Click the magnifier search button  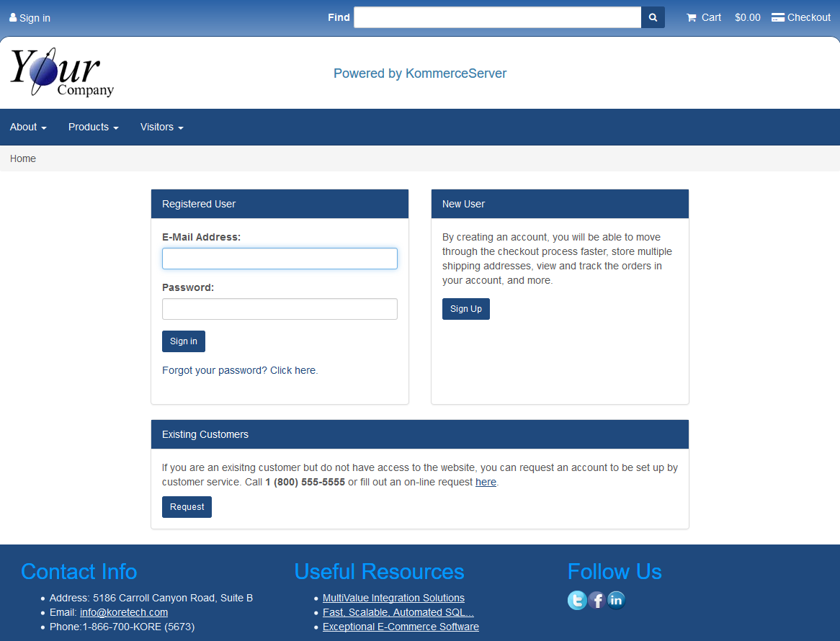[x=653, y=17]
